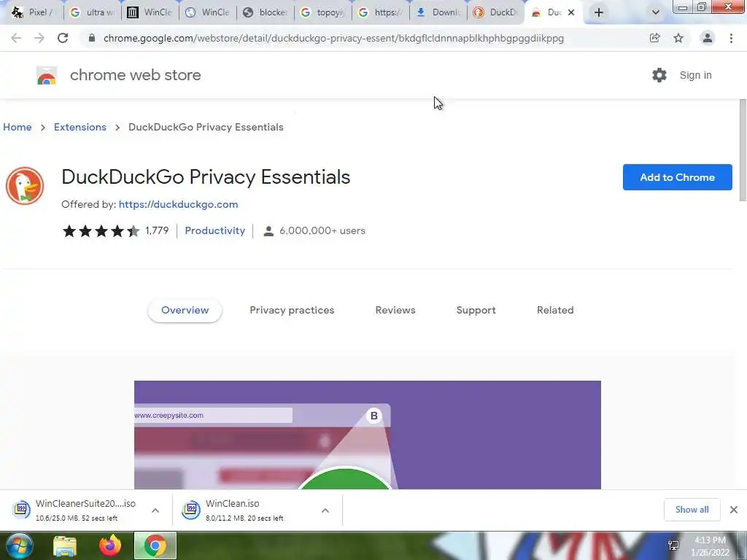Click Show all downloads button
The image size is (747, 560).
pyautogui.click(x=692, y=510)
